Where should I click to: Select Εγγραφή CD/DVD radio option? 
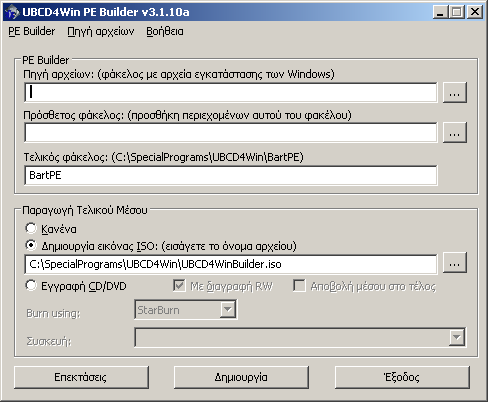(x=31, y=285)
